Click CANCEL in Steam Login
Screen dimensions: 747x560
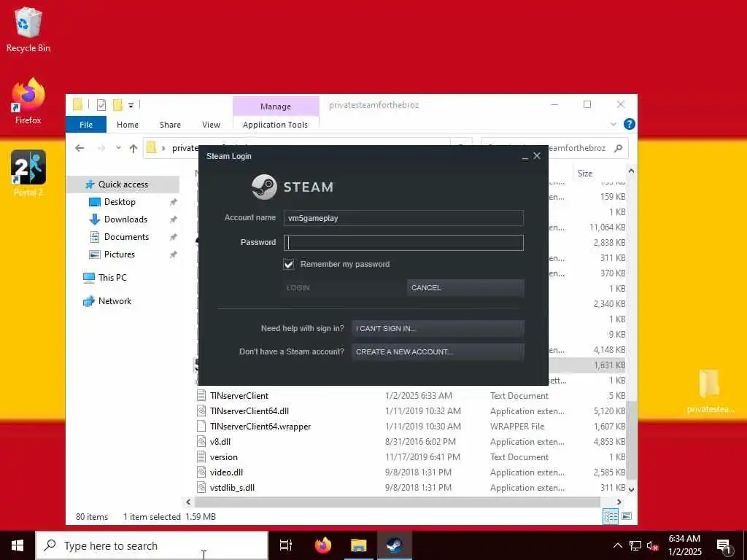(x=465, y=287)
